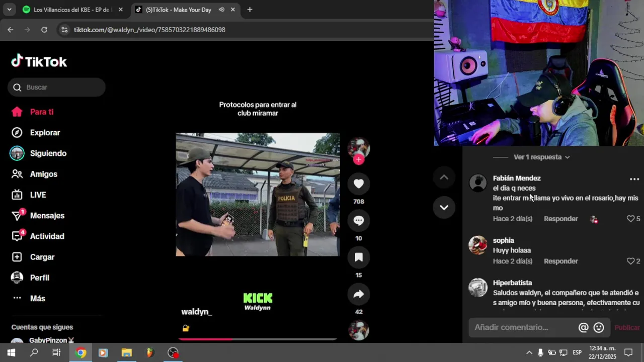644x362 pixels.
Task: Click Añadir comentario input field
Action: point(523,327)
